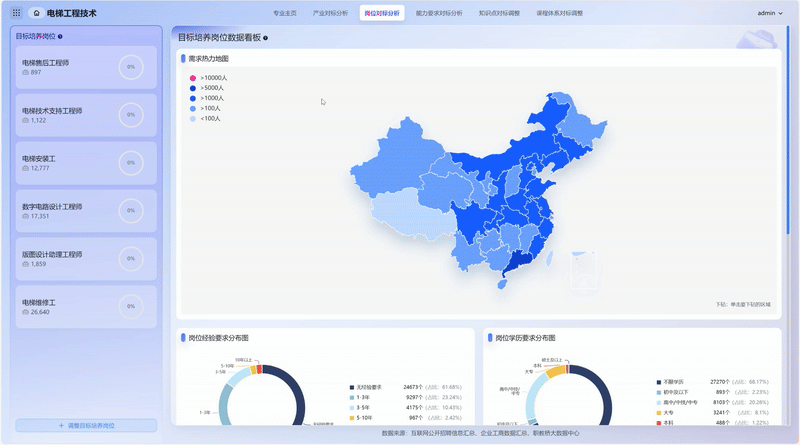The height and width of the screenshot is (445, 800).
Task: Open the app grid menu icon
Action: 15,14
